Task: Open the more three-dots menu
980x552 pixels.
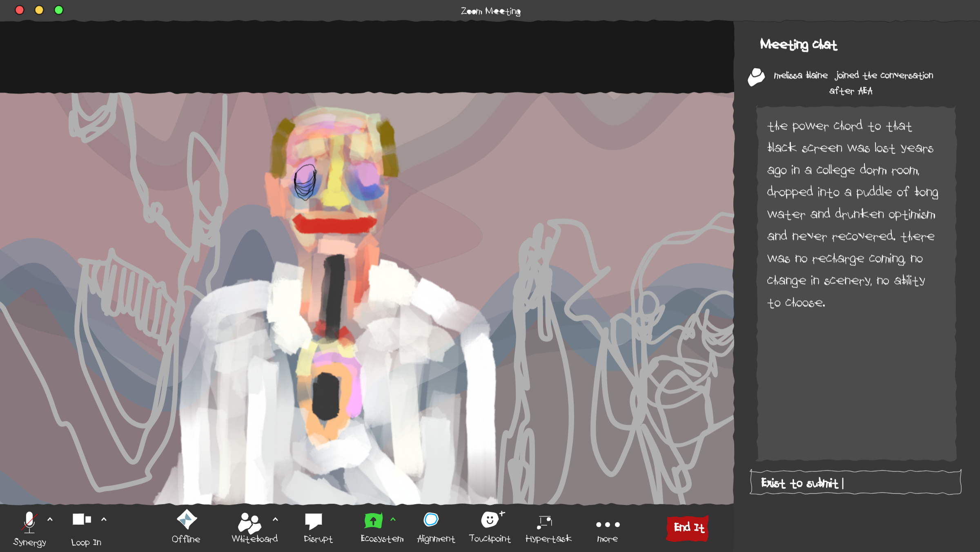Action: [x=608, y=525]
